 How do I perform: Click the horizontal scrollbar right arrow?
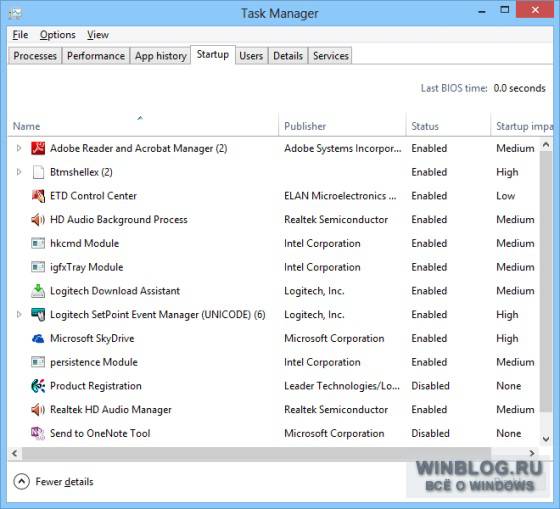point(532,453)
